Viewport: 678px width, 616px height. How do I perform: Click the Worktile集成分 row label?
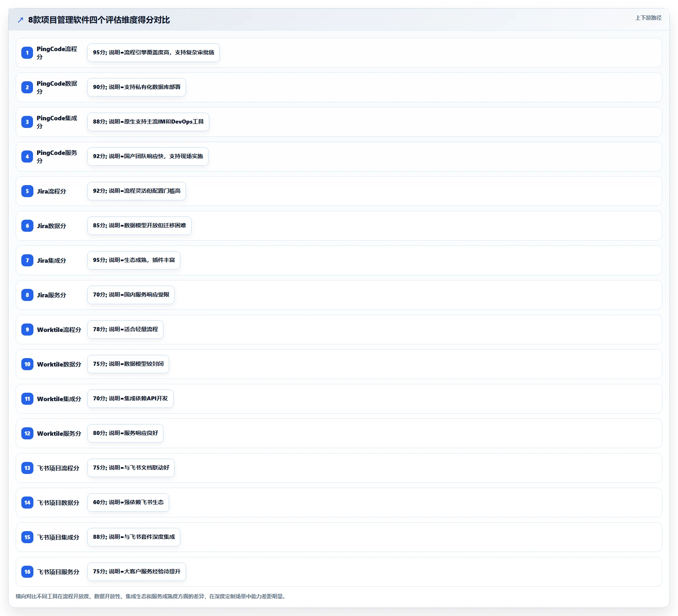coord(59,399)
